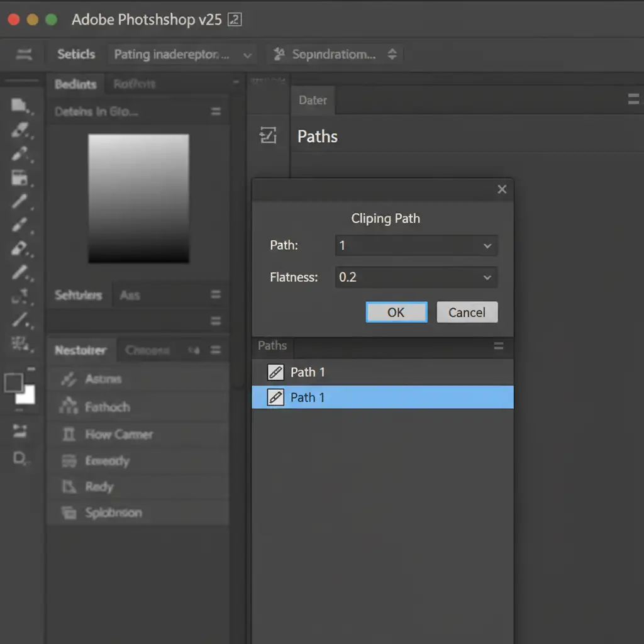The width and height of the screenshot is (644, 644).
Task: Open the Dater tab
Action: 313,100
